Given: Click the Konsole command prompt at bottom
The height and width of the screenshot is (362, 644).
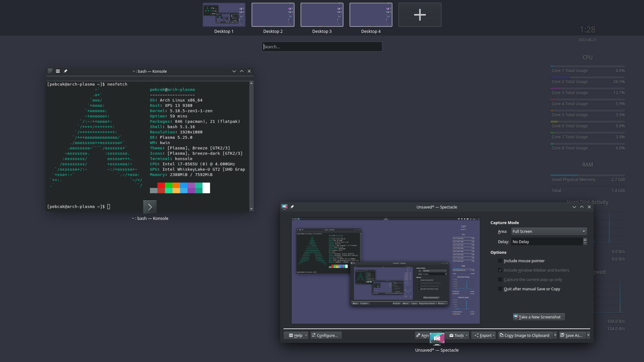Looking at the screenshot, I should 78,206.
